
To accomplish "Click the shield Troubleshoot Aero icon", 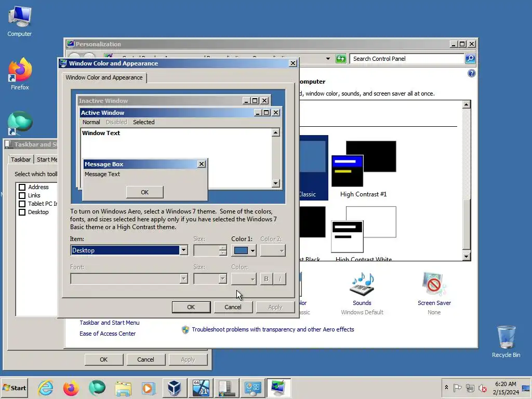I will [x=185, y=329].
